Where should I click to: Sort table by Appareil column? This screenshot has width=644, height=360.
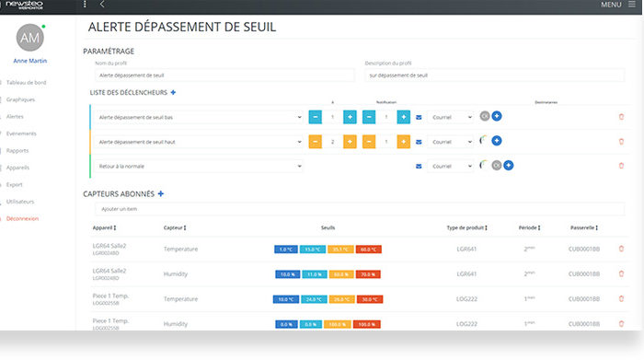pos(104,227)
